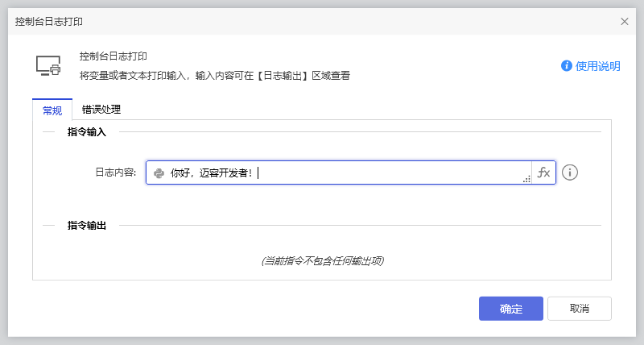Click the Python mode icon in log field
The width and height of the screenshot is (644, 345).
(x=159, y=173)
